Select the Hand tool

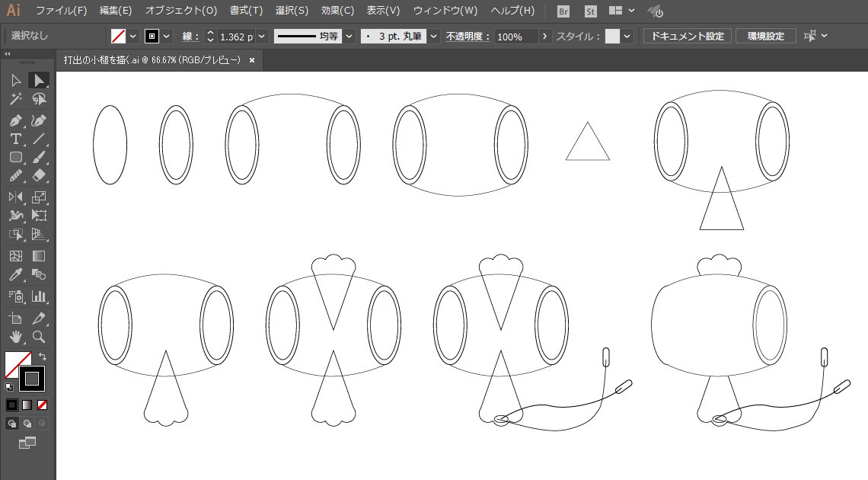tap(16, 337)
